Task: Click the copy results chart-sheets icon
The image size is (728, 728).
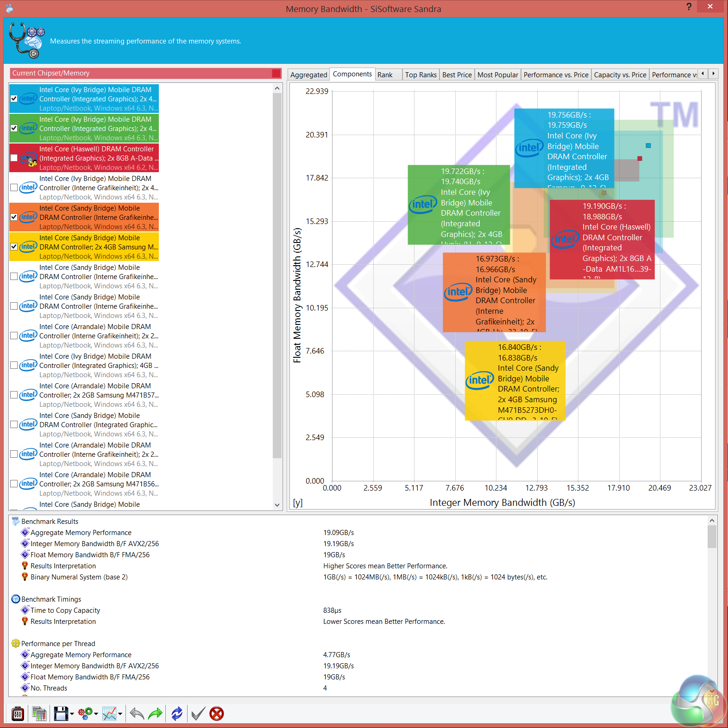Action: coord(39,714)
